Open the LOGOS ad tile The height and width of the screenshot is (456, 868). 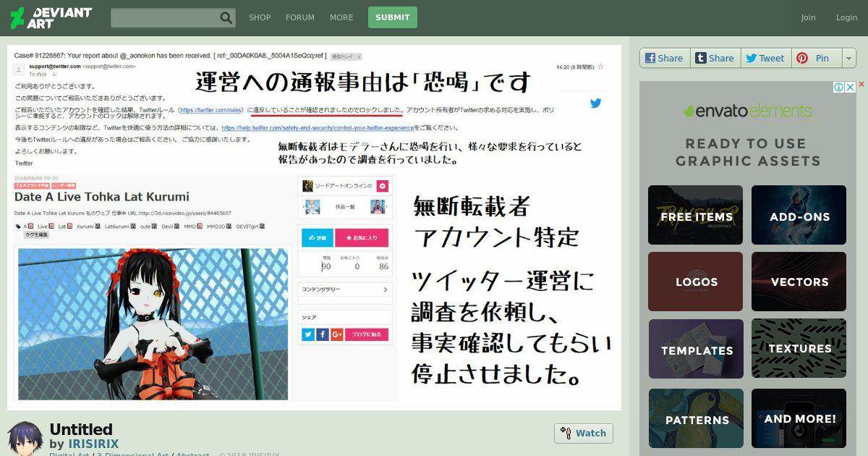tap(696, 282)
